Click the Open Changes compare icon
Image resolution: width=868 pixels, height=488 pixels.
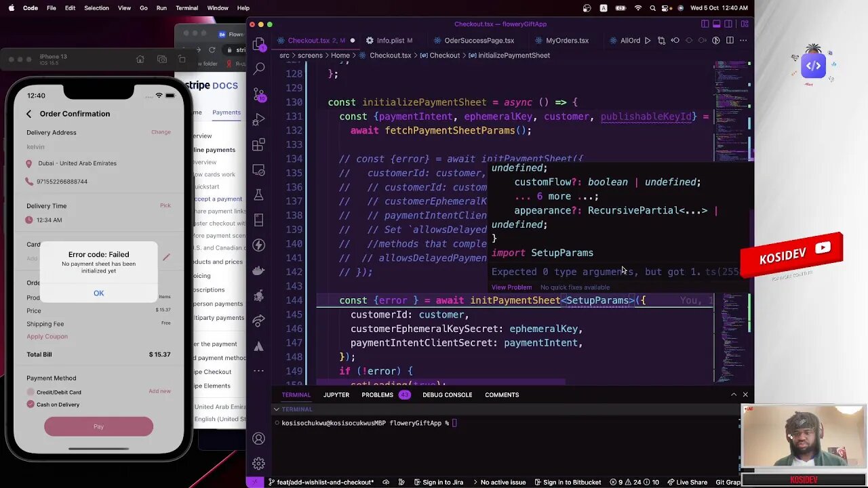[x=661, y=41]
